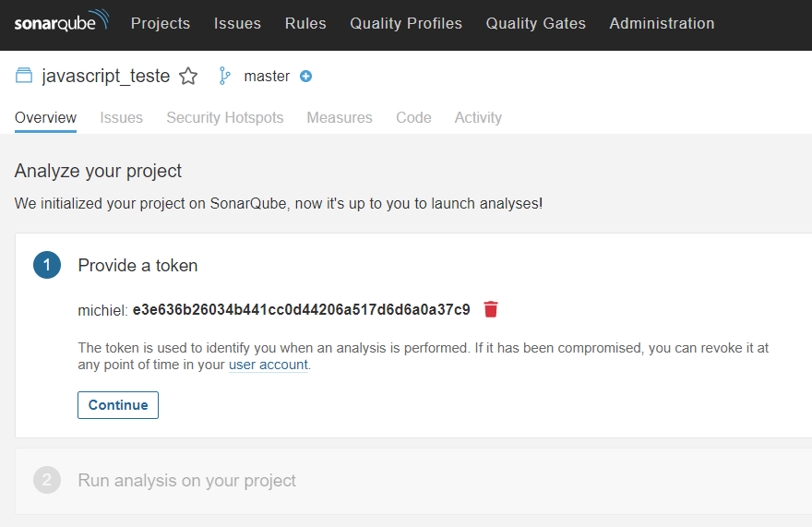Click the SonarQube logo
The height and width of the screenshot is (527, 812).
pos(62,21)
